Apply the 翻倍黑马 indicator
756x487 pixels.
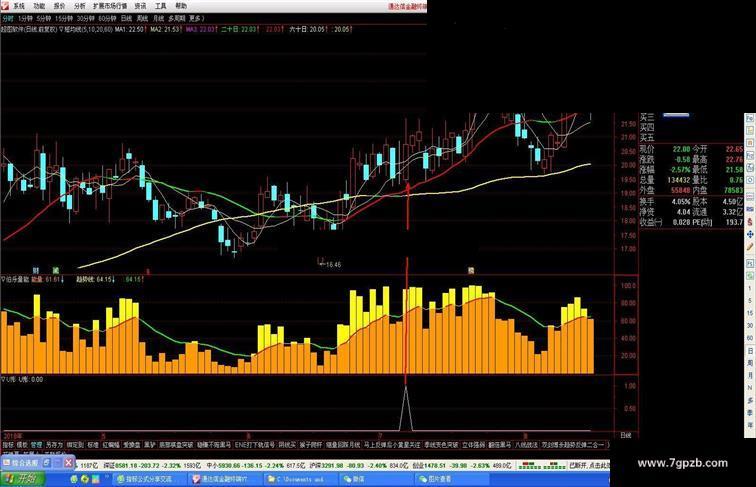tap(500, 445)
